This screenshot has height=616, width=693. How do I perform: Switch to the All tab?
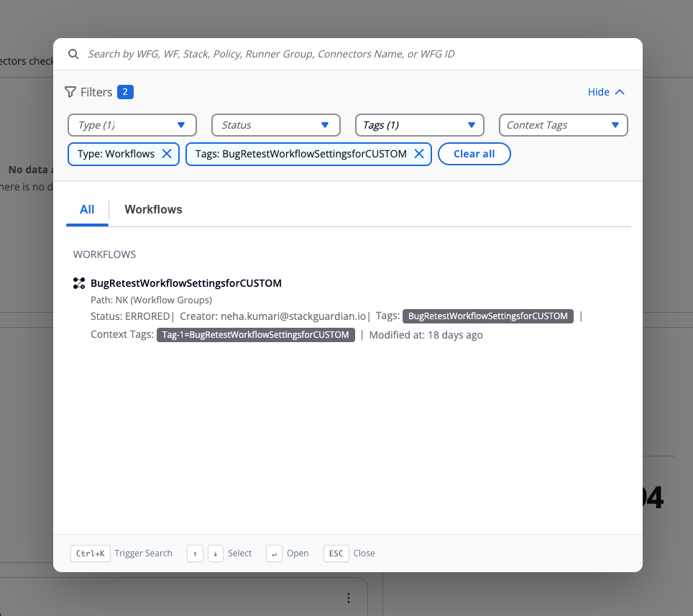pyautogui.click(x=87, y=210)
